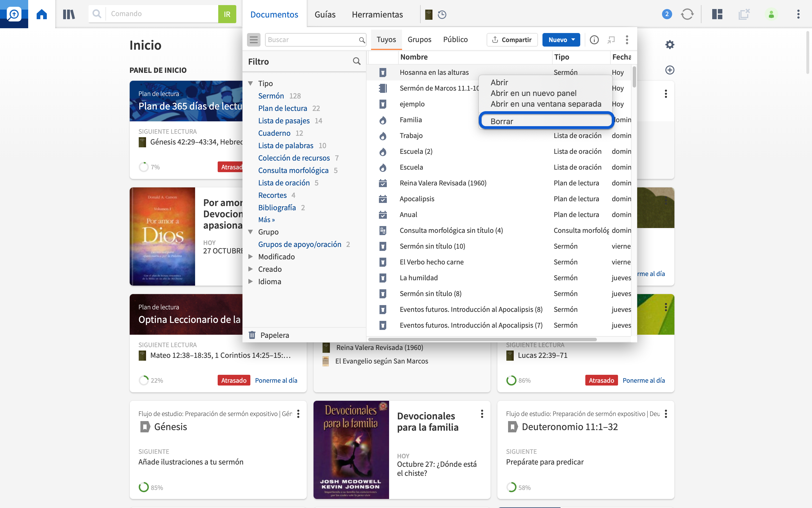812x508 pixels.
Task: Click the prayer flame icon beside Trabajo
Action: [x=383, y=136]
